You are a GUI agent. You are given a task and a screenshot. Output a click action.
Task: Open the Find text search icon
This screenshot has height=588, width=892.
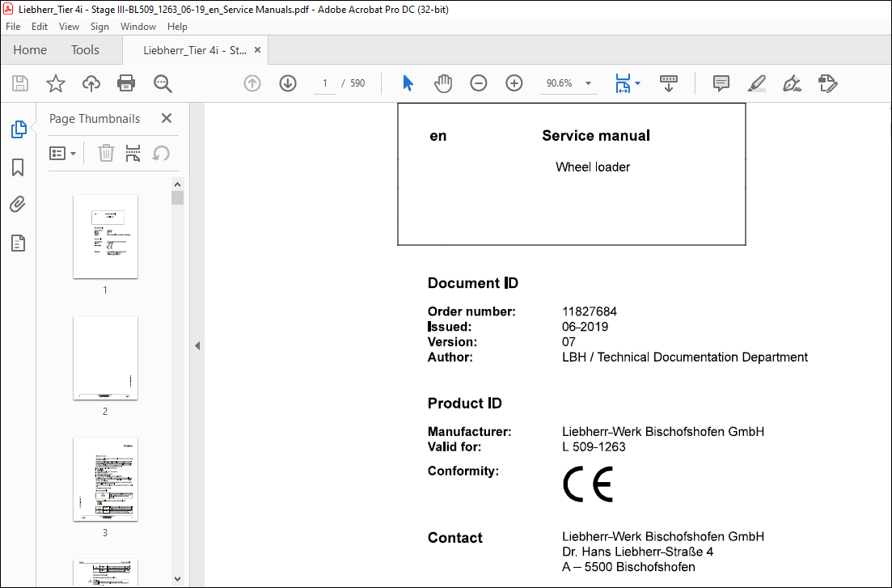163,83
